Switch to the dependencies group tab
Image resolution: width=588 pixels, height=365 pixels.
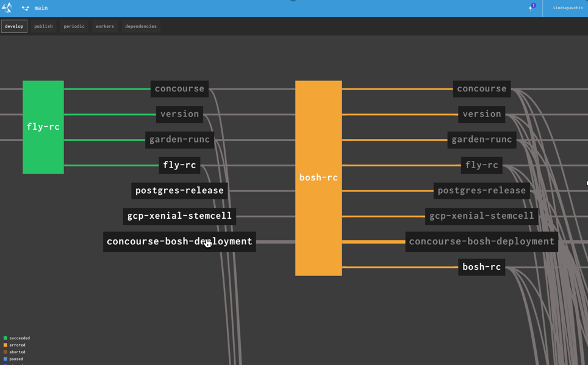point(140,26)
